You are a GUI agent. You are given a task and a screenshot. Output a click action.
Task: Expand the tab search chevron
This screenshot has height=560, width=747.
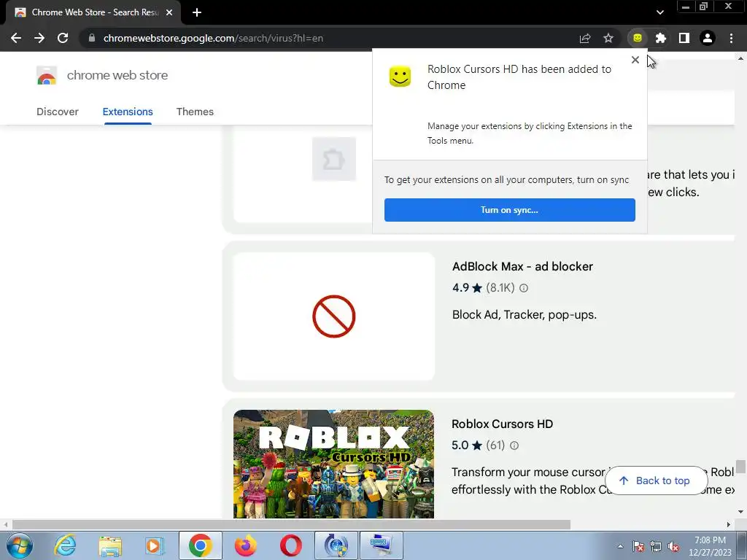[x=659, y=12]
